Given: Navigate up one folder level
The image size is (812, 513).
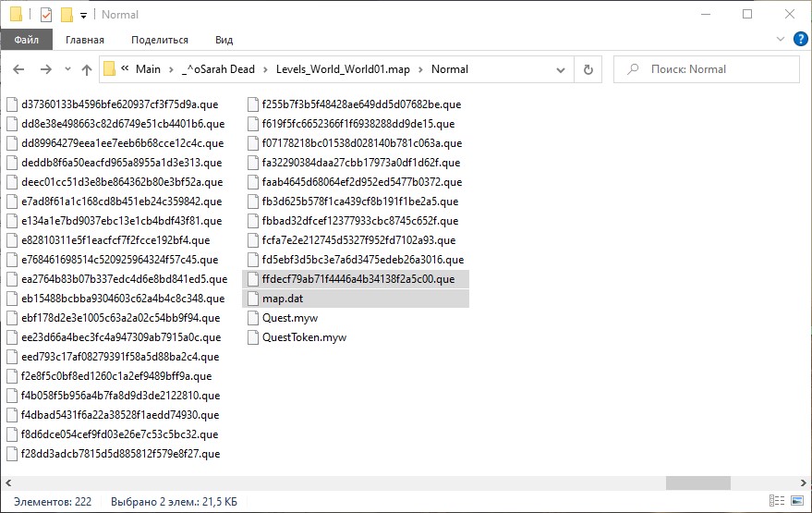Looking at the screenshot, I should pos(87,69).
